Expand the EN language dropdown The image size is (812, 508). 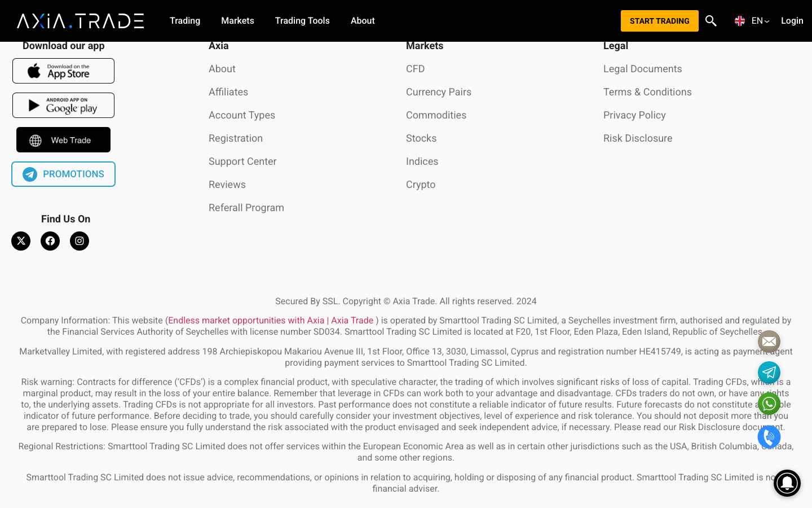click(752, 21)
